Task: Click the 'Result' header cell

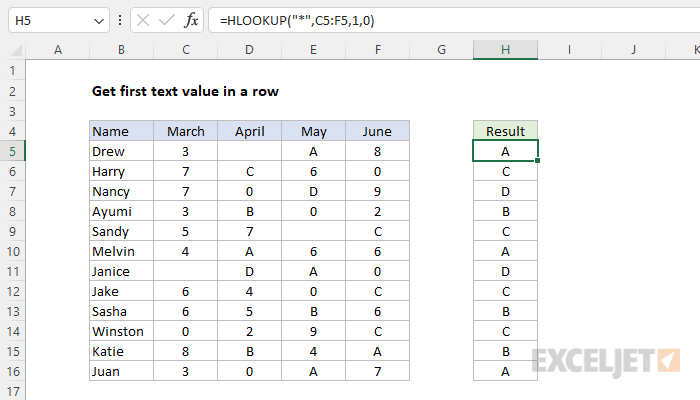Action: (x=505, y=131)
